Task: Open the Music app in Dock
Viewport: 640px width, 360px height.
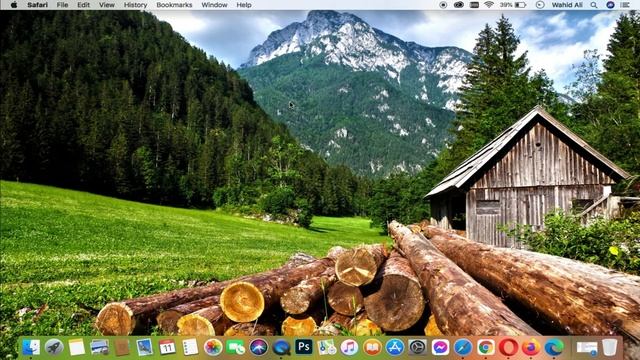Action: tap(349, 347)
